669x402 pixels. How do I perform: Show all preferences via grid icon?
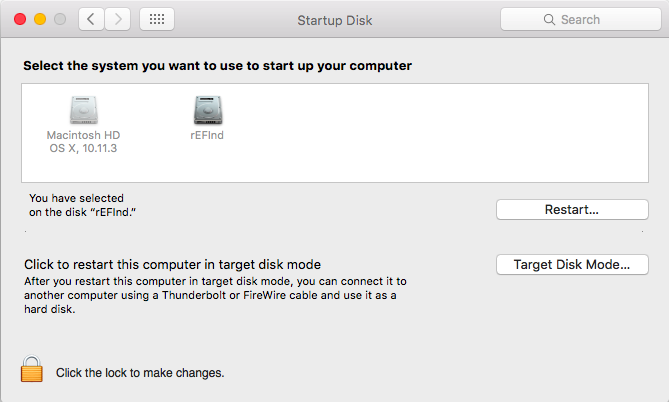click(157, 19)
